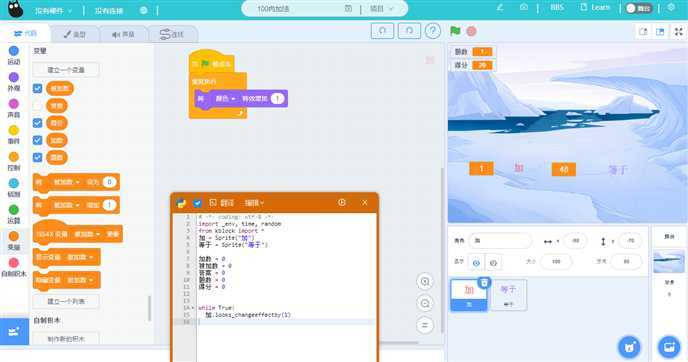Click the connection status text in the header
The height and width of the screenshot is (362, 688).
pyautogui.click(x=109, y=11)
